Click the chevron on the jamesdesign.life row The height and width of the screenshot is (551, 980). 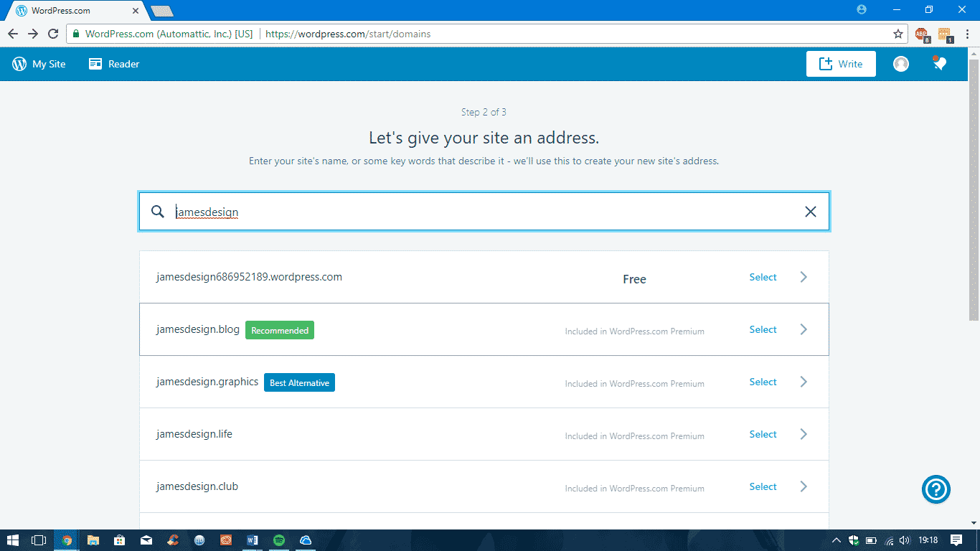[804, 434]
